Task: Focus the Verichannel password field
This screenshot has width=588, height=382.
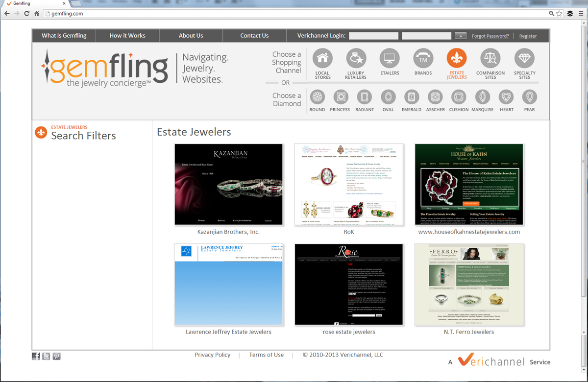Action: pos(426,36)
